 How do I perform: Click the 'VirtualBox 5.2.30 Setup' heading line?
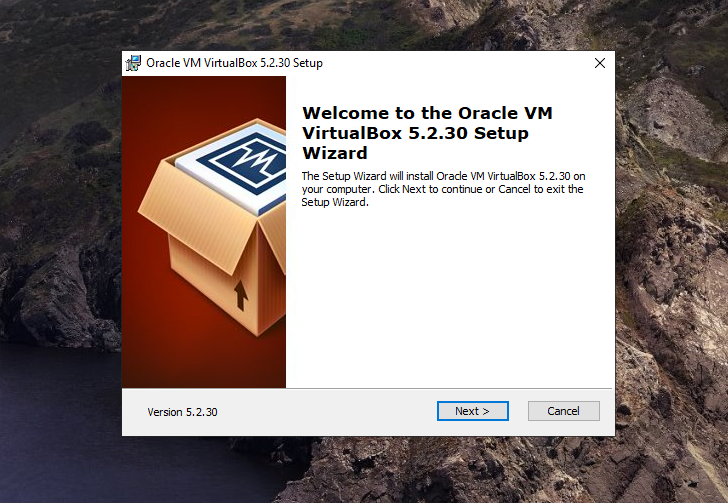(415, 134)
